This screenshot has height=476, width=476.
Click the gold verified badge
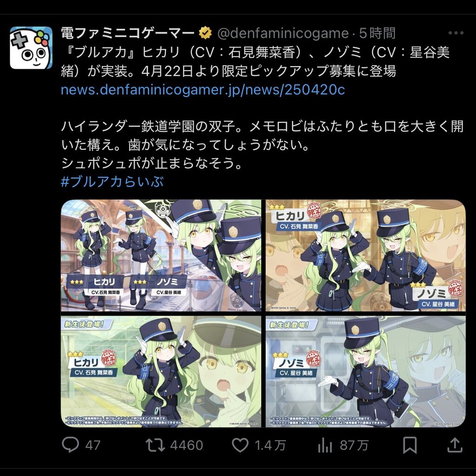205,33
